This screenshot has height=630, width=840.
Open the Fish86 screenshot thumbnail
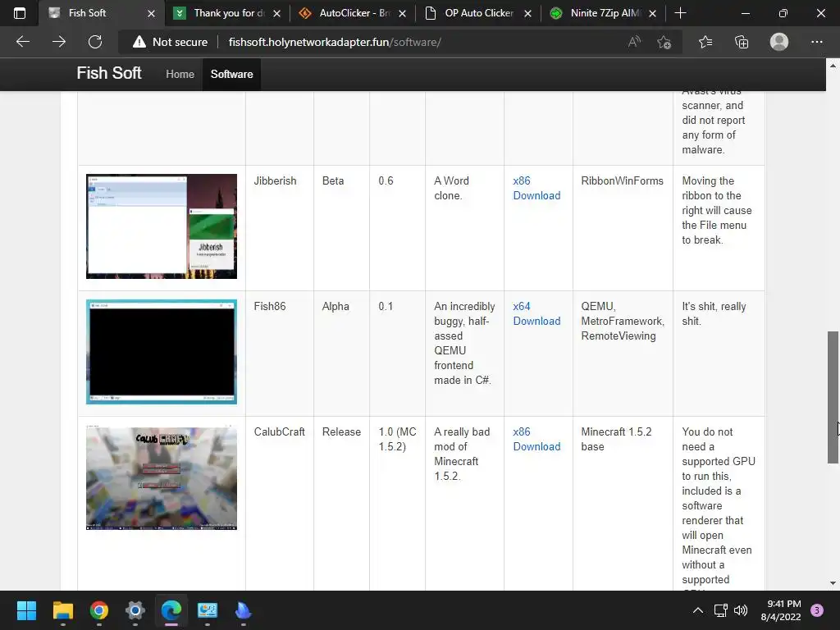162,351
